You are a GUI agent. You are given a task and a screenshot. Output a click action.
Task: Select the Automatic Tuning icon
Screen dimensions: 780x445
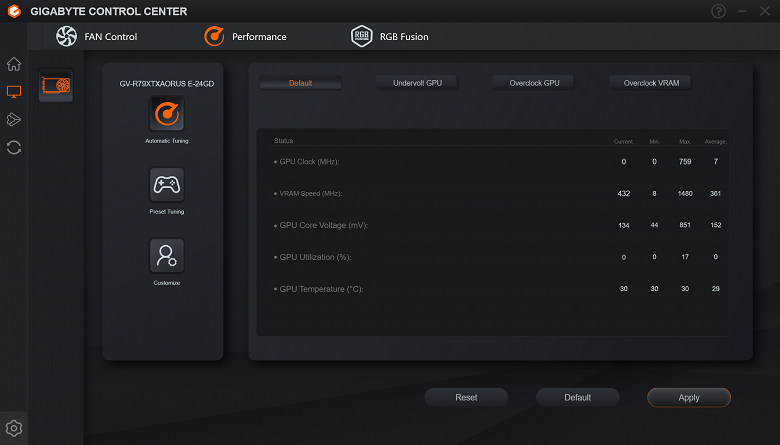point(167,114)
